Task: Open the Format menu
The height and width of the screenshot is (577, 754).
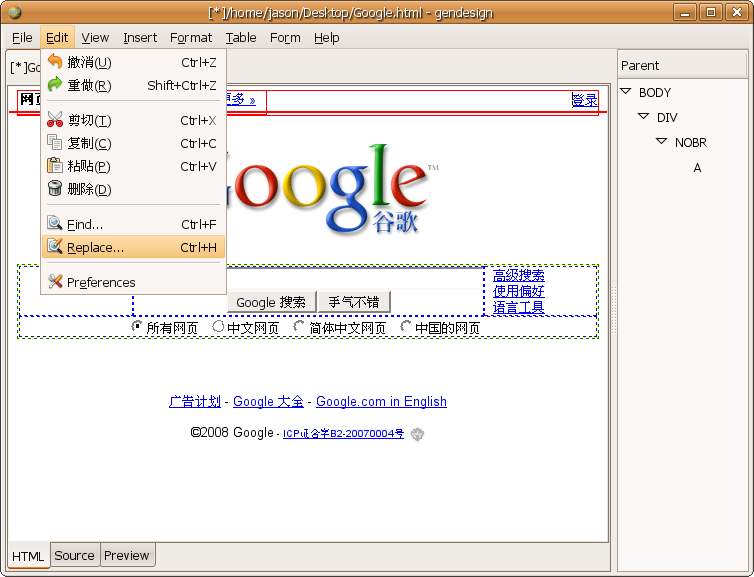Action: pyautogui.click(x=191, y=38)
